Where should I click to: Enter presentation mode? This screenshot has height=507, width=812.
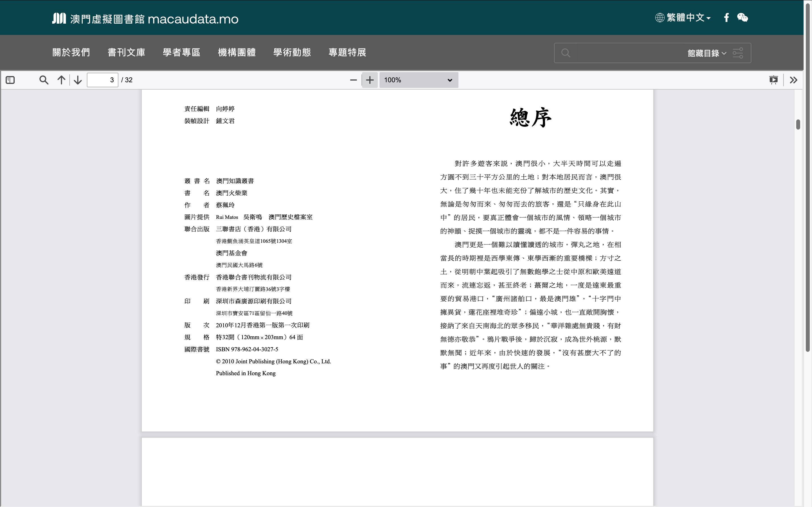point(774,80)
